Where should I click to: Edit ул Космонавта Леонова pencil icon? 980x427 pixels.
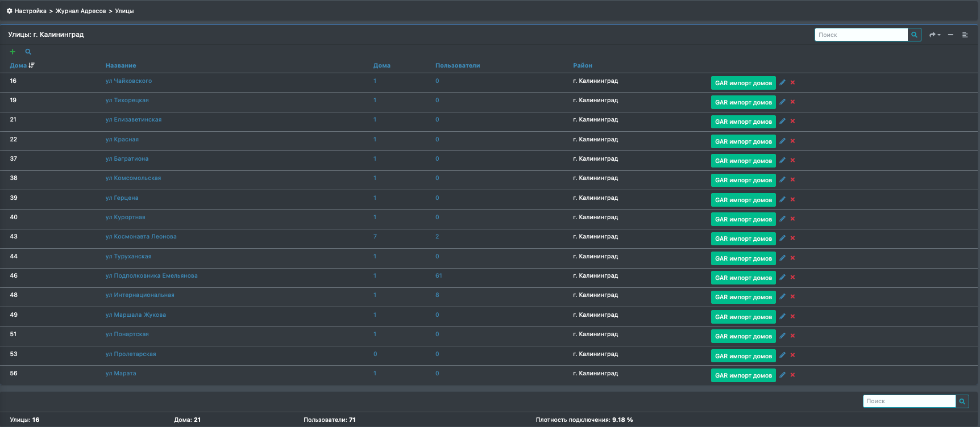pos(782,238)
